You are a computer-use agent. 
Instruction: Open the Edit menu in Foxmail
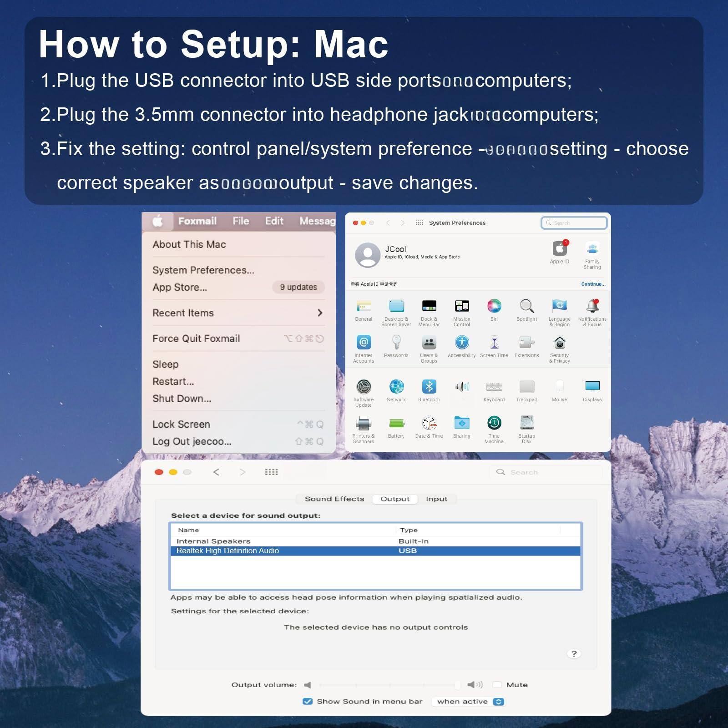pos(274,221)
